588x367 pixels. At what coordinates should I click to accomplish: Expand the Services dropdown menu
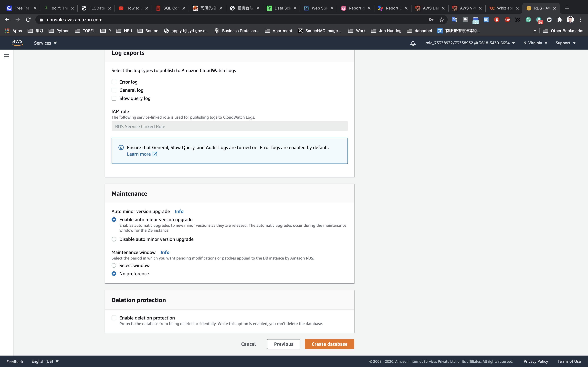point(45,43)
